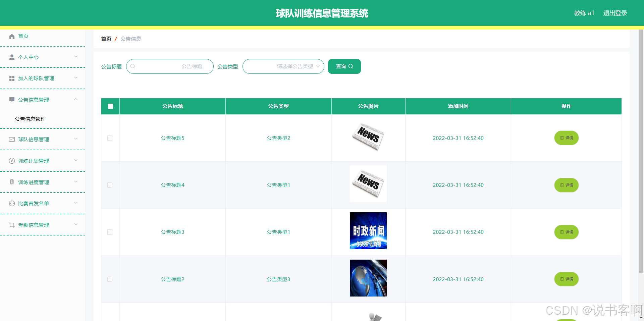
Task: Expand the 加入的球队管理 chevron
Action: 76,77
